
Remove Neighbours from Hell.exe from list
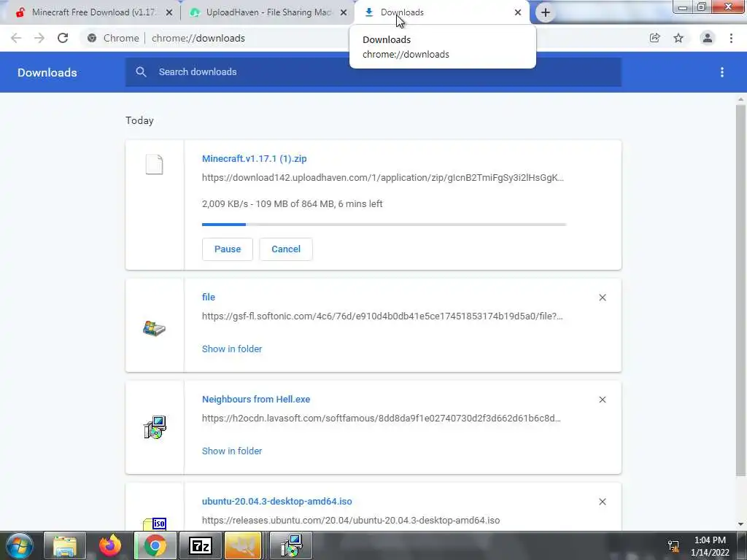tap(603, 400)
